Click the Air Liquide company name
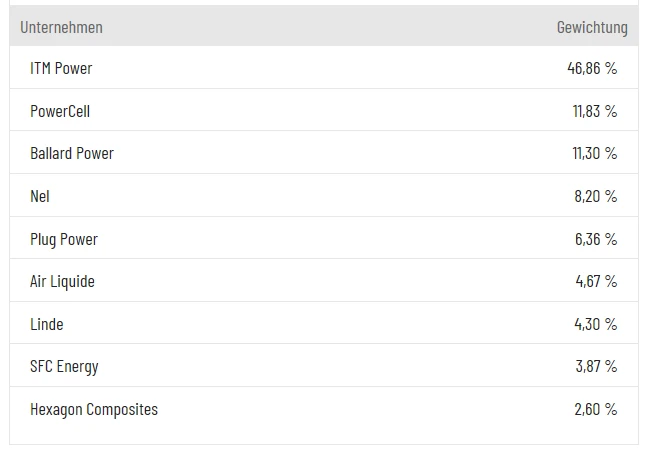The image size is (646, 452). [x=62, y=281]
